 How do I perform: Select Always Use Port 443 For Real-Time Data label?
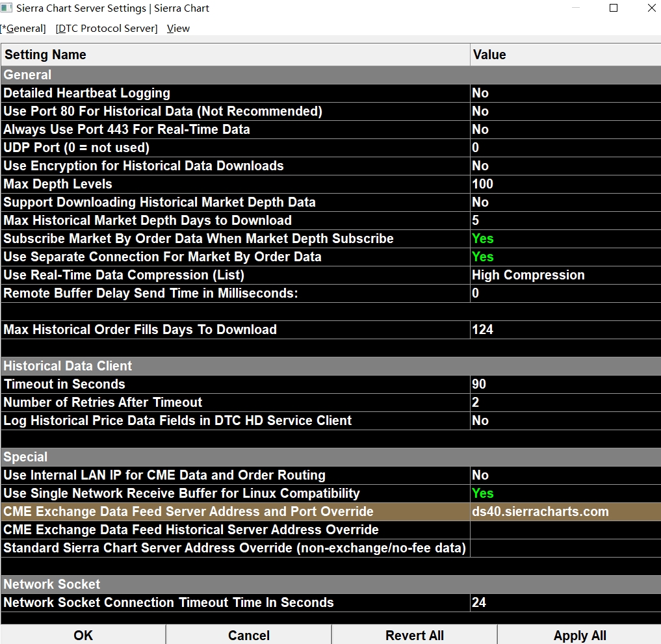point(127,129)
